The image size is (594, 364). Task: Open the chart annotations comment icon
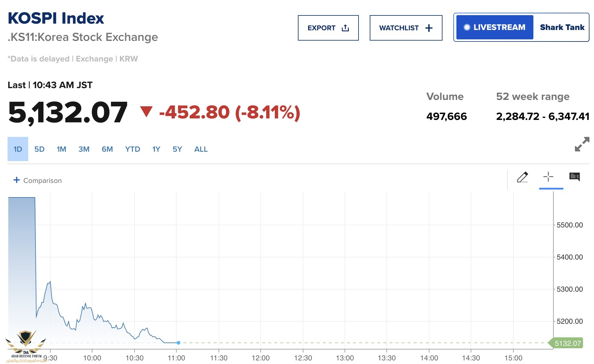pyautogui.click(x=575, y=177)
